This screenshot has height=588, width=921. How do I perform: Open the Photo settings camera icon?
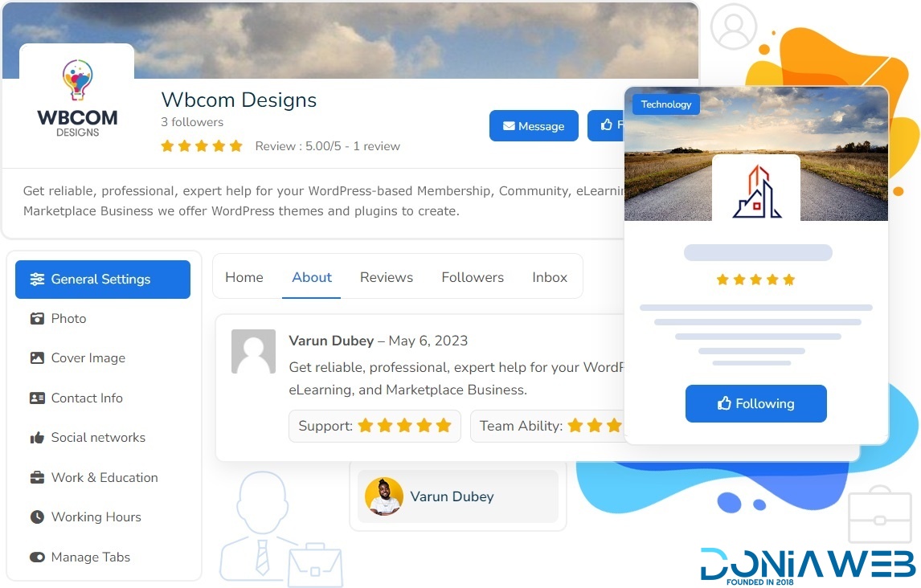click(x=37, y=319)
